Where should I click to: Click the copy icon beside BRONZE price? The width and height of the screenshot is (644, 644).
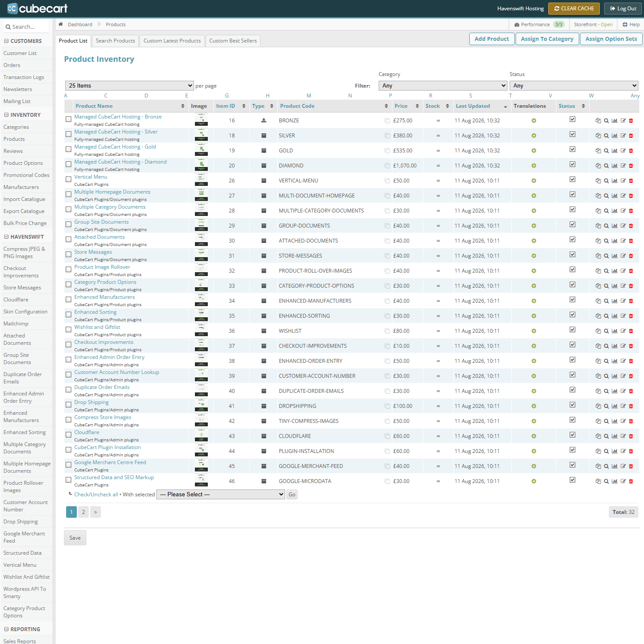pos(387,121)
